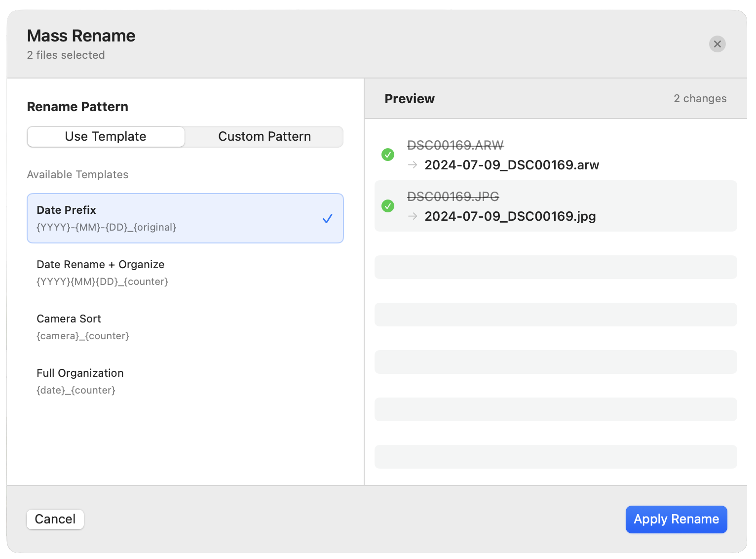Click the 2 changes count label
Viewport: 756px width, 559px height.
pos(700,99)
